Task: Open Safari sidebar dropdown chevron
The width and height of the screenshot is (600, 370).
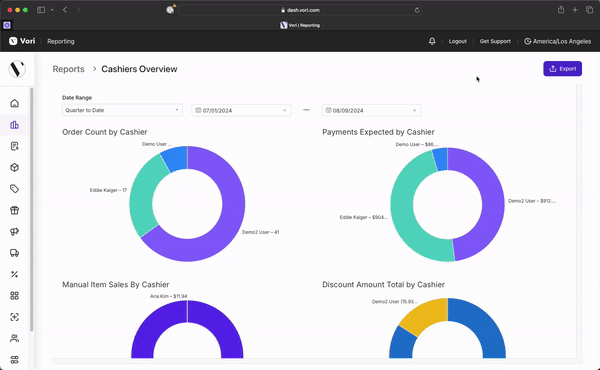Action: tap(52, 10)
